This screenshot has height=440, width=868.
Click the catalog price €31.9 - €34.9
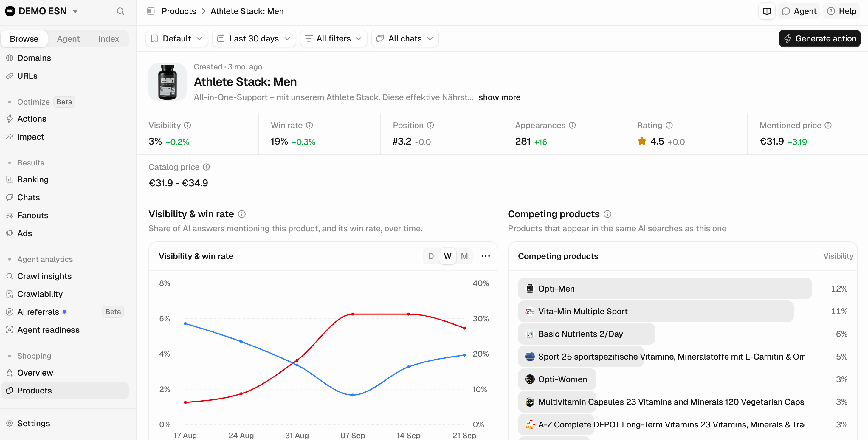178,183
